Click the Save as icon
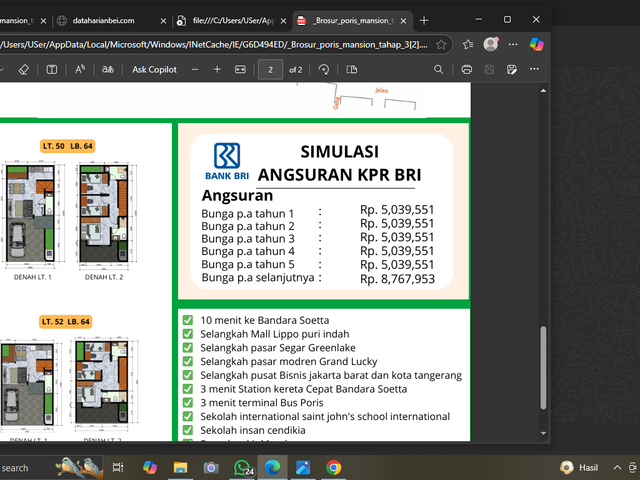640x480 pixels. 511,70
